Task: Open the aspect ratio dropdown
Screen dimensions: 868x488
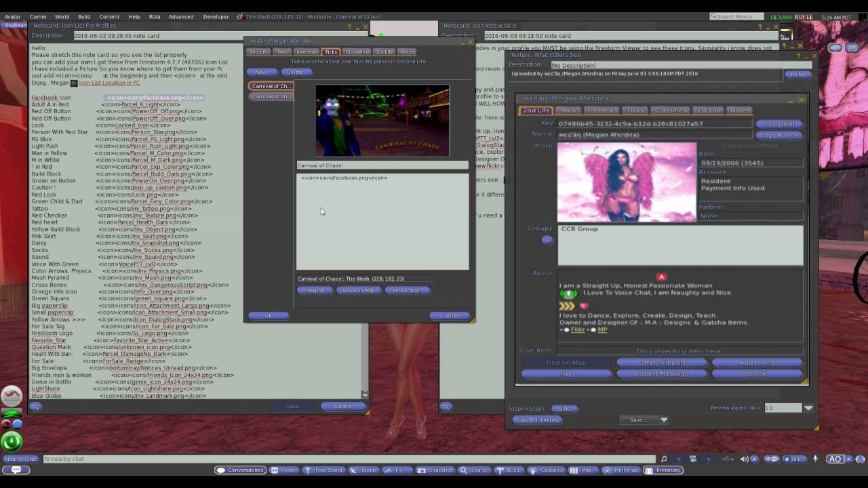Action: tap(809, 408)
